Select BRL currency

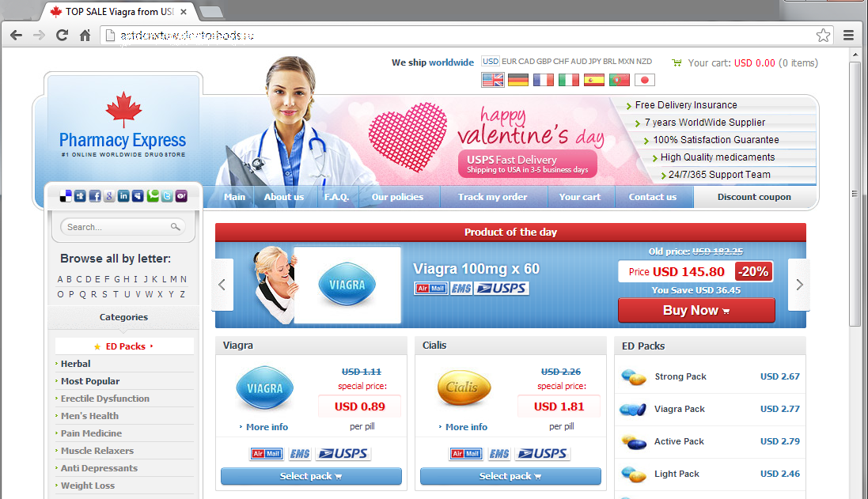point(610,62)
